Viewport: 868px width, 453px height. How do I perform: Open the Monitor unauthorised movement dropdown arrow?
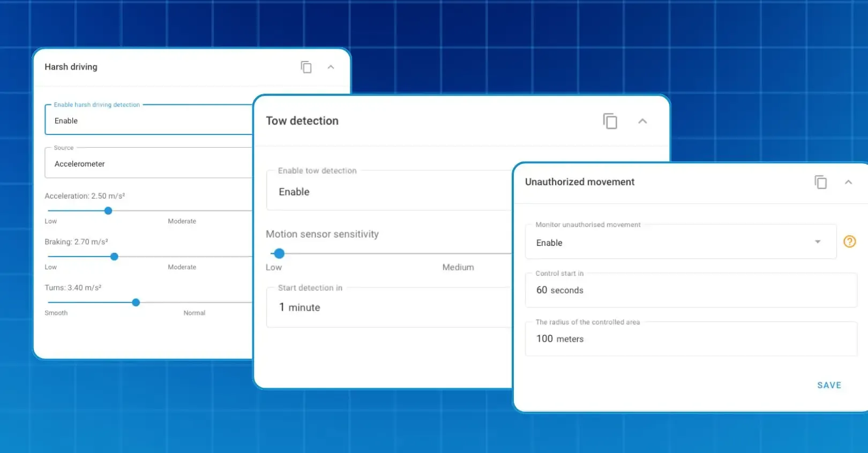pos(818,242)
